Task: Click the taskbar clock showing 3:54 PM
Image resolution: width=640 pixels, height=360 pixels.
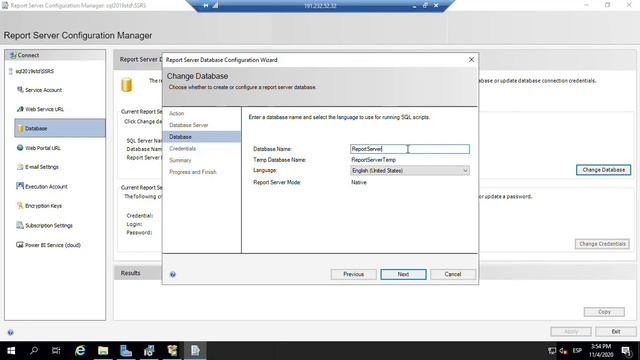Action: click(x=601, y=351)
